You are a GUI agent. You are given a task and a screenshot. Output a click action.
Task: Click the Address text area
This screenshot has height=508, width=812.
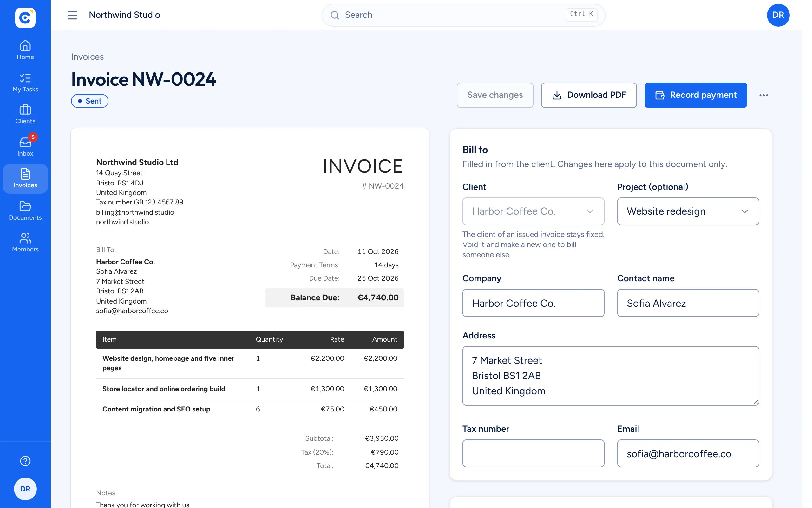610,376
